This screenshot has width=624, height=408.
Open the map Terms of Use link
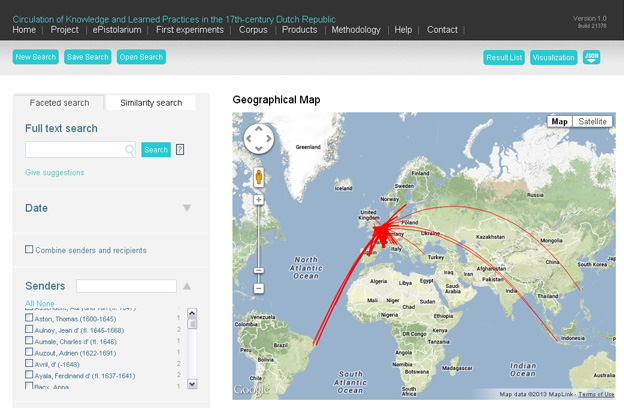point(596,394)
